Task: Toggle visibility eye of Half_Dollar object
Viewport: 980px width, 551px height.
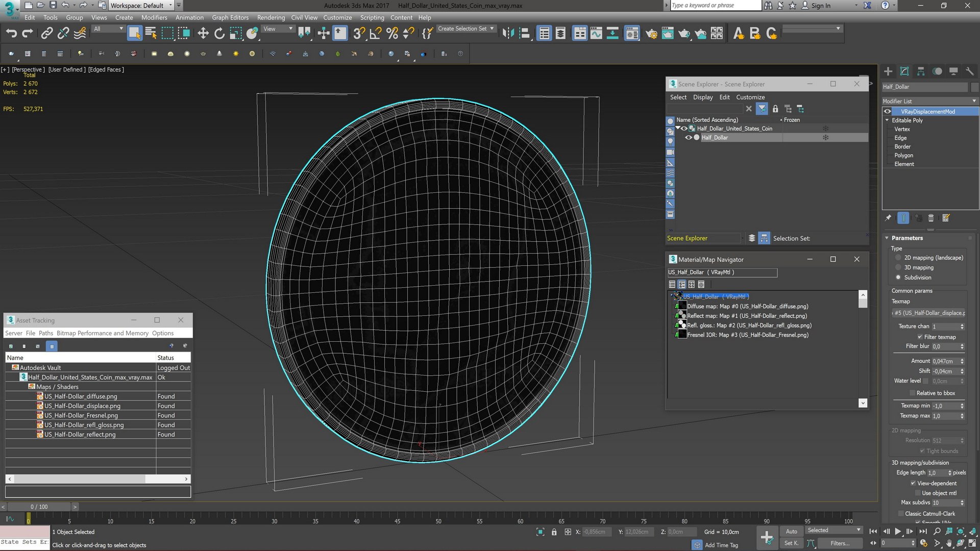Action: coord(688,138)
